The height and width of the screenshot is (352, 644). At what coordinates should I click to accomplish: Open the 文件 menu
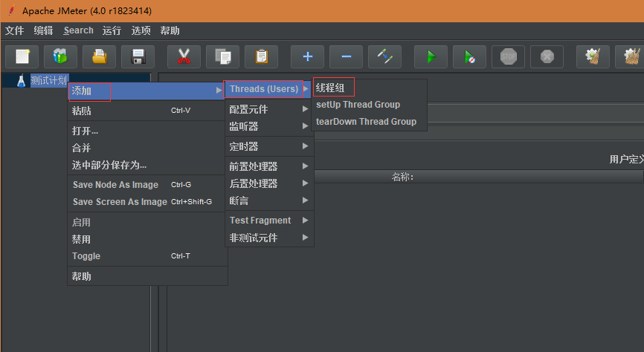[x=14, y=30]
